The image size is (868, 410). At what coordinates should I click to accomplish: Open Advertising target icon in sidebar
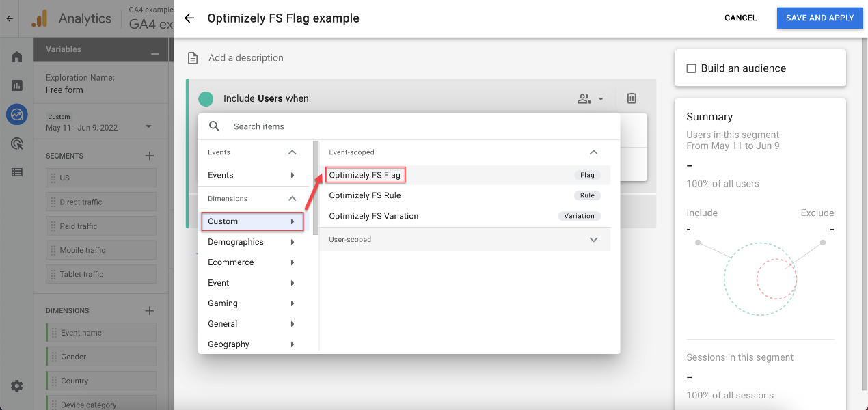(17, 143)
